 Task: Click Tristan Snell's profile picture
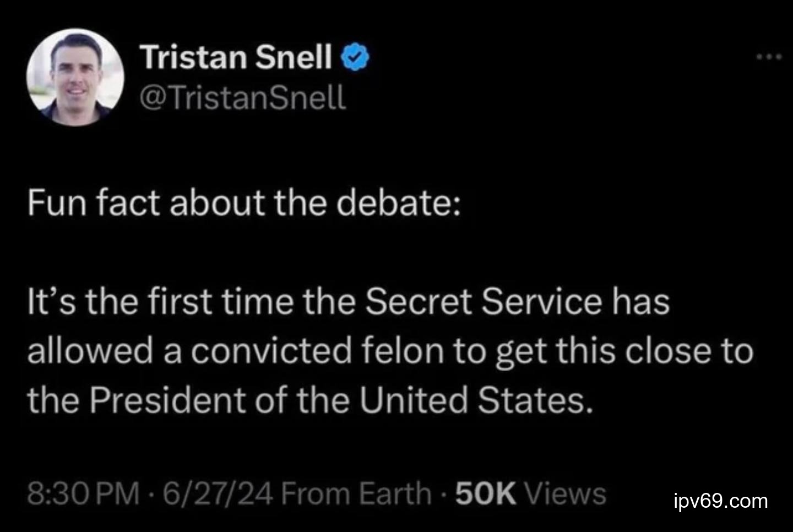point(75,79)
